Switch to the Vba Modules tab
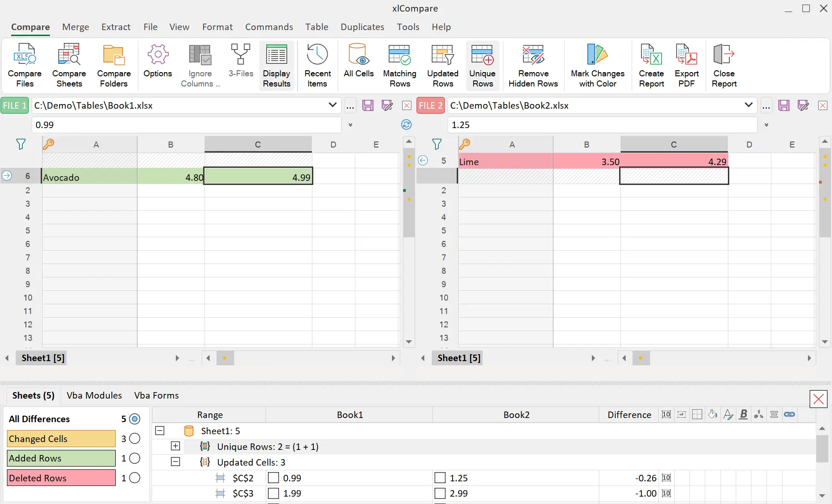 click(94, 395)
